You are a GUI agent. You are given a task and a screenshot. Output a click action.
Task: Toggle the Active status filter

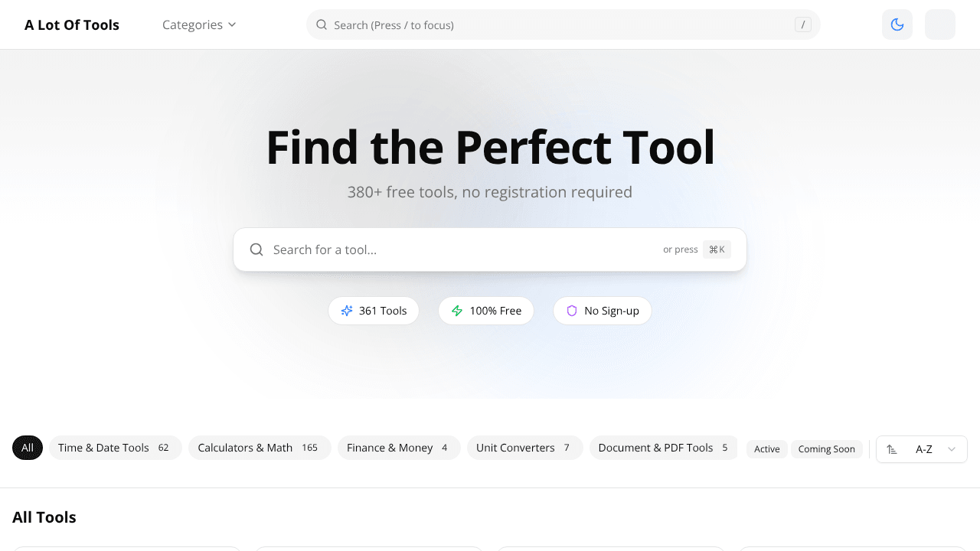[767, 449]
